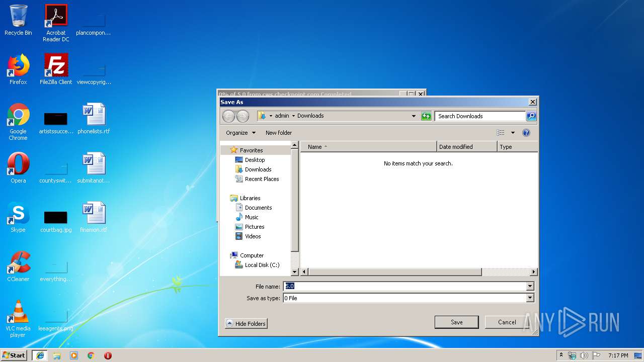Select Favorites in the navigation pane
The width and height of the screenshot is (644, 362).
[x=251, y=150]
